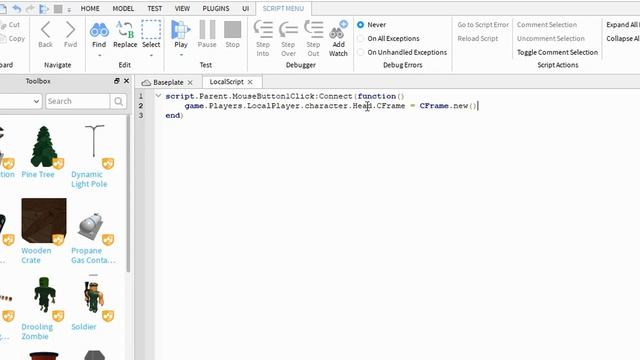The height and width of the screenshot is (360, 640).
Task: Open the Replace tool
Action: tap(125, 34)
